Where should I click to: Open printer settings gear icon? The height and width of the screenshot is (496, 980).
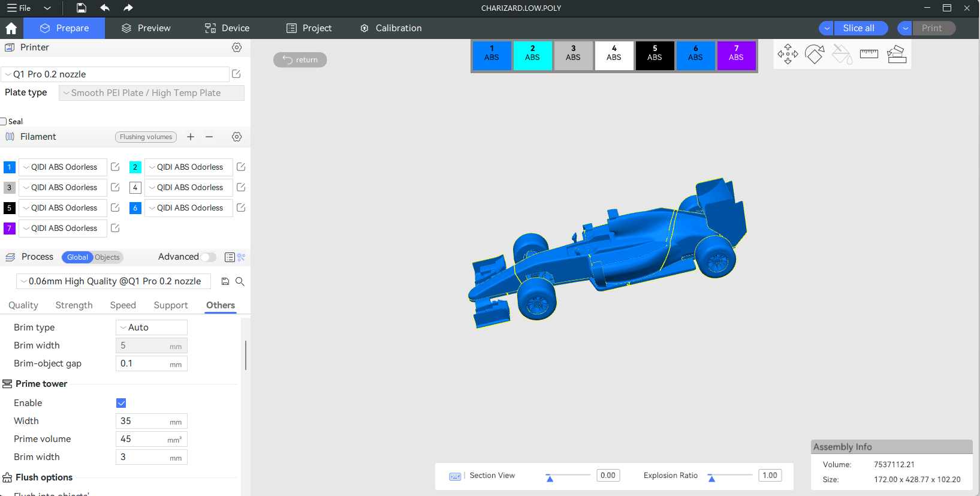click(x=237, y=47)
